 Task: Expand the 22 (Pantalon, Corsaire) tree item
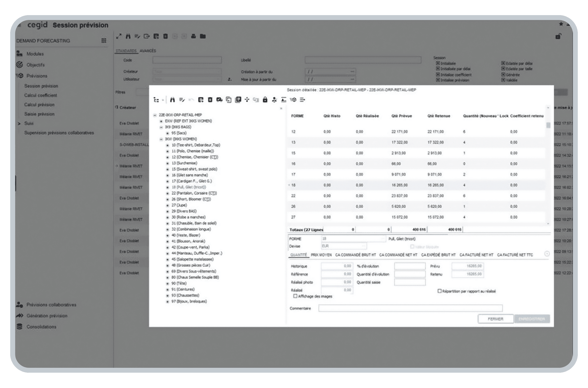pyautogui.click(x=167, y=193)
